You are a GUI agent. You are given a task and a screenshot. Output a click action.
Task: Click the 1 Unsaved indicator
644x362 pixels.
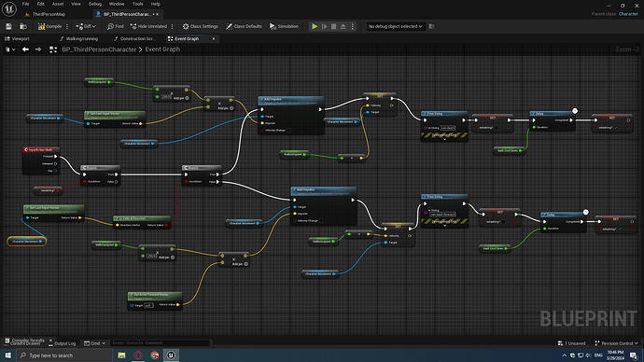572,343
